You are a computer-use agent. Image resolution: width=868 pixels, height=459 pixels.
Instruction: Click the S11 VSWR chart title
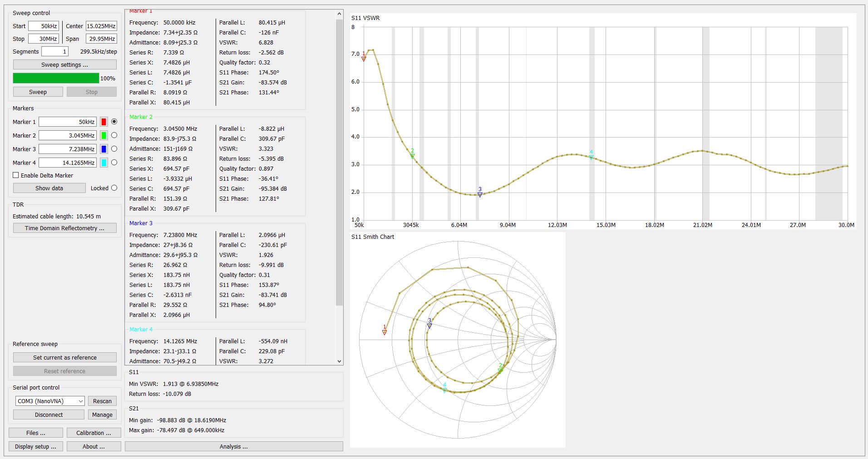(365, 18)
